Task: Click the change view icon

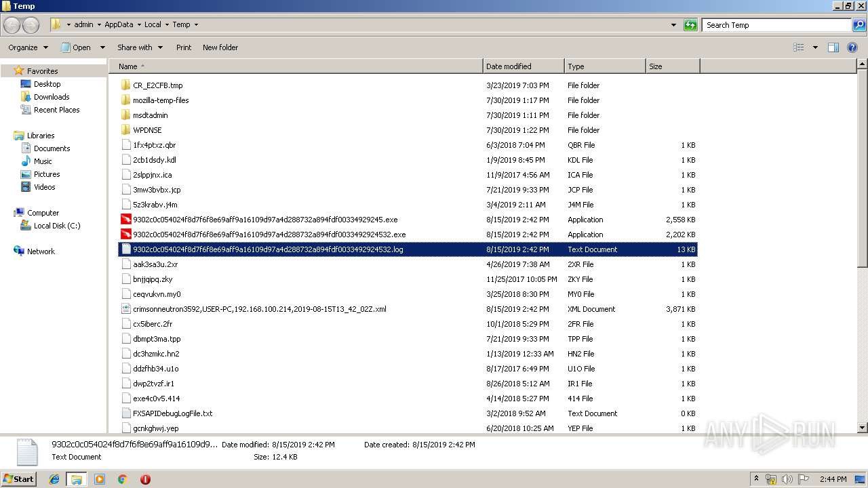Action: tap(799, 47)
